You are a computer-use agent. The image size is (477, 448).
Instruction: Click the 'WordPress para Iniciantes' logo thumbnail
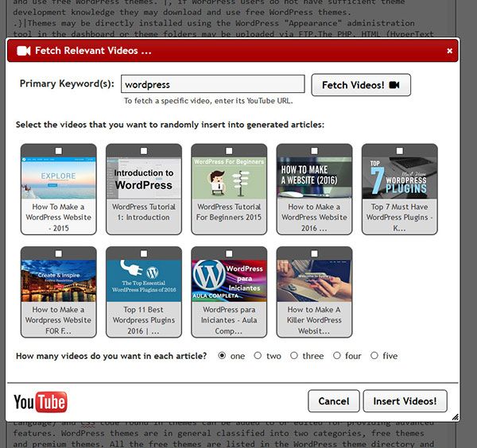pos(229,281)
